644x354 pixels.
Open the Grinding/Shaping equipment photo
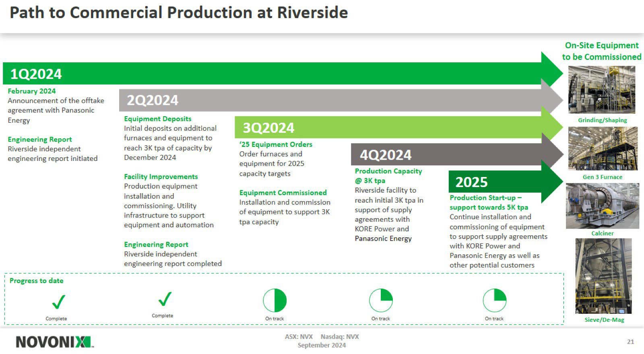[602, 90]
